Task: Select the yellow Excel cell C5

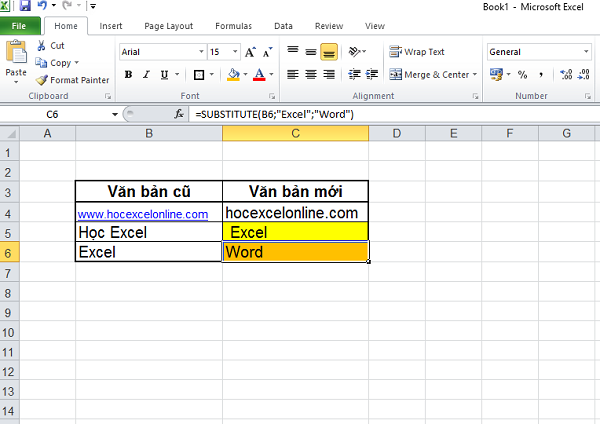Action: [x=295, y=232]
